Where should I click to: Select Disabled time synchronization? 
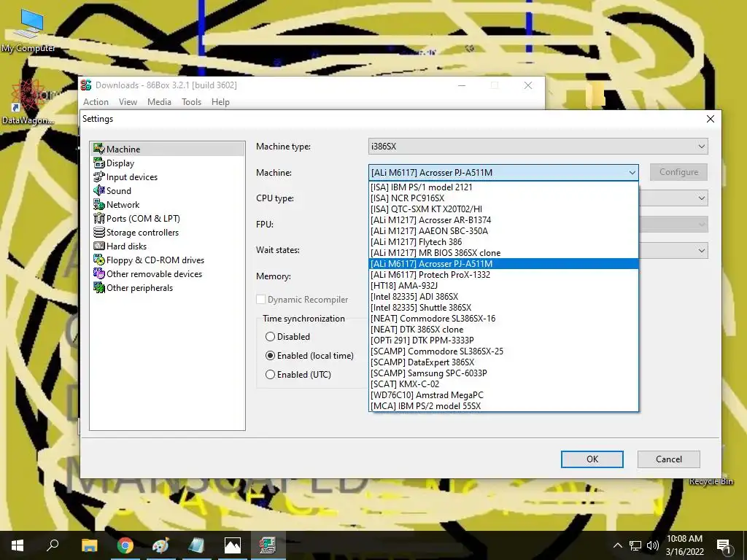270,337
